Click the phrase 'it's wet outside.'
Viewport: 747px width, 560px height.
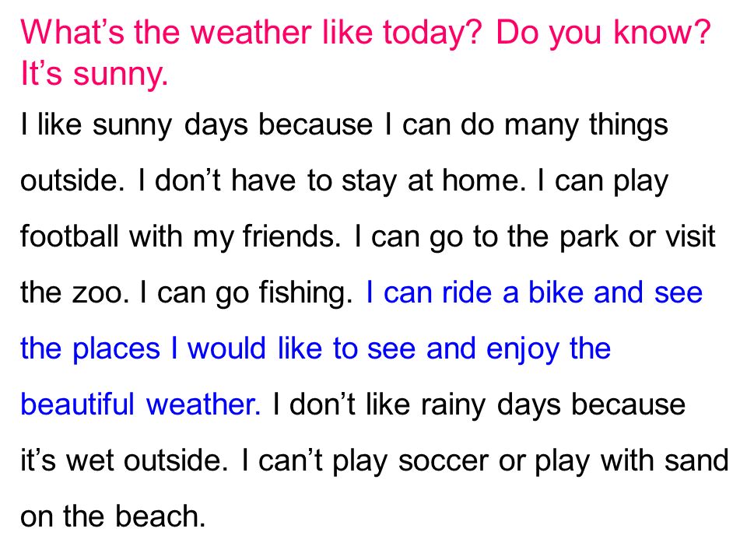click(124, 461)
